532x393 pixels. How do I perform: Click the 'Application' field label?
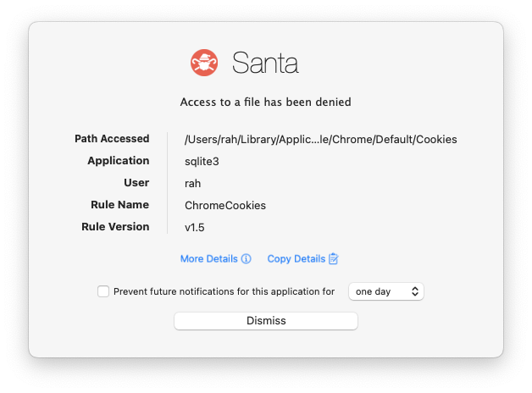point(118,161)
